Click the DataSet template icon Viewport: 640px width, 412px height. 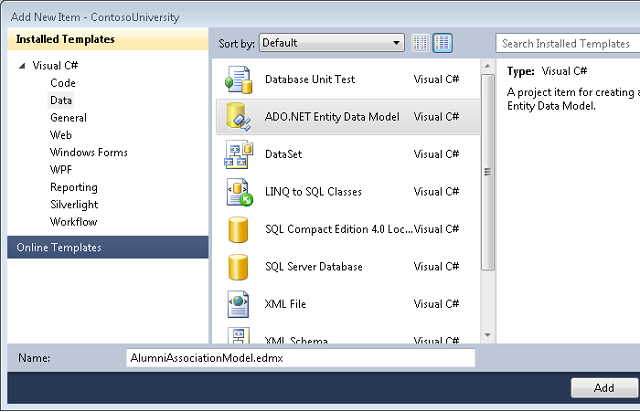[x=239, y=154]
